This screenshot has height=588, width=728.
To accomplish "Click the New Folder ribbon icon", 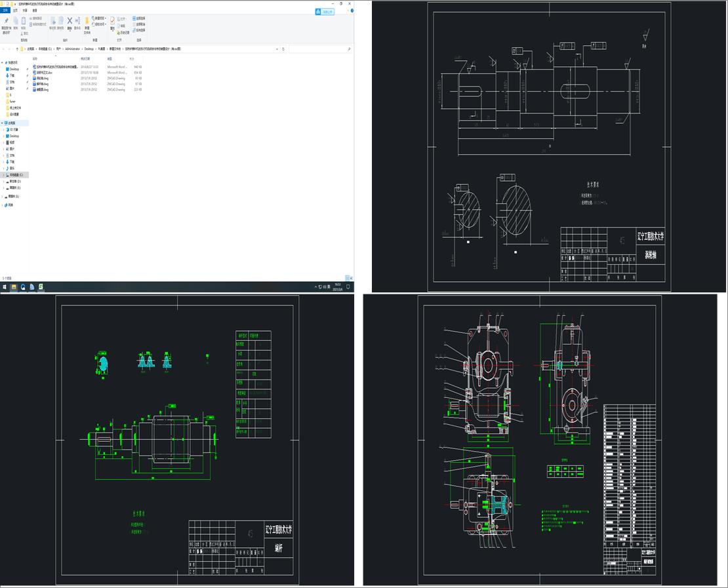I will pyautogui.click(x=87, y=21).
